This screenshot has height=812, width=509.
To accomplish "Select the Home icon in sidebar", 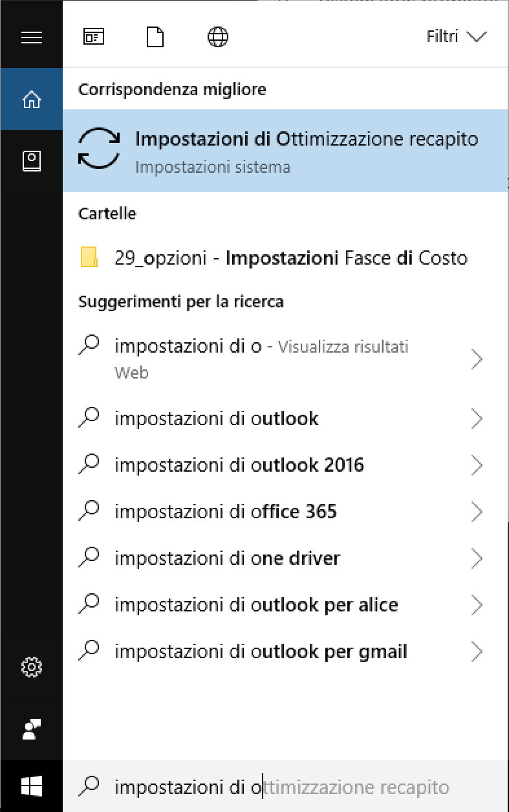I will pos(31,100).
